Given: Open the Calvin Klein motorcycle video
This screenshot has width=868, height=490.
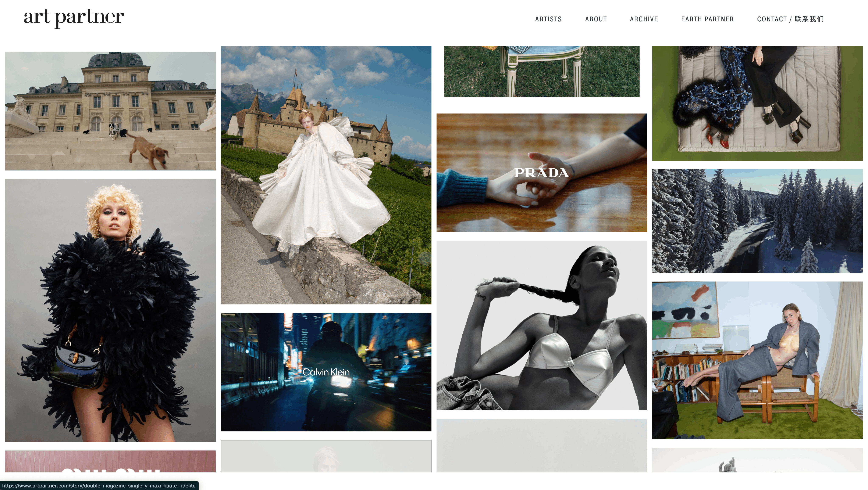Looking at the screenshot, I should 326,372.
